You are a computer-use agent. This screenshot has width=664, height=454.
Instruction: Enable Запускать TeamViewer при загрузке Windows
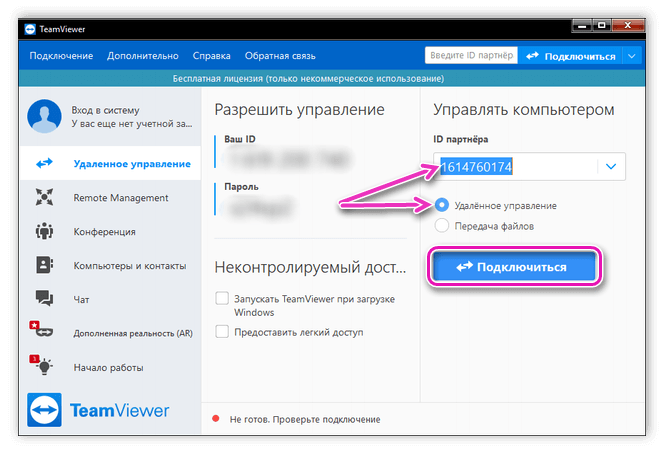coord(222,298)
